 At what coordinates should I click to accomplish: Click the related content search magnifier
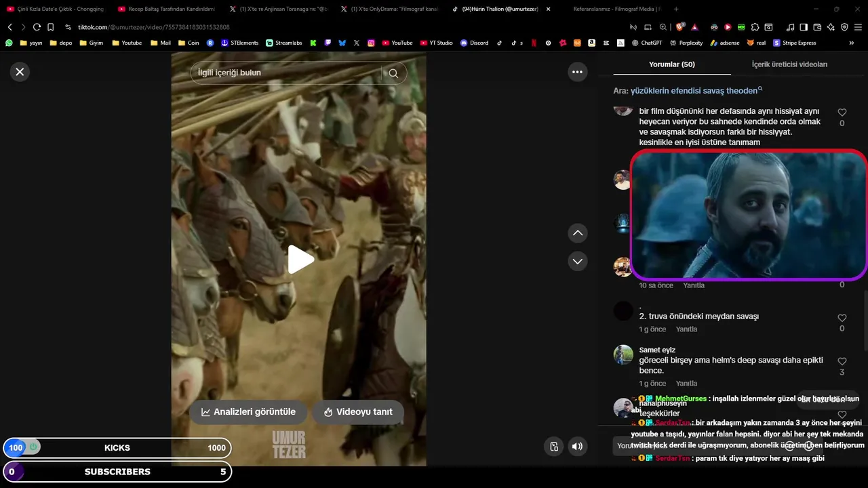[393, 73]
